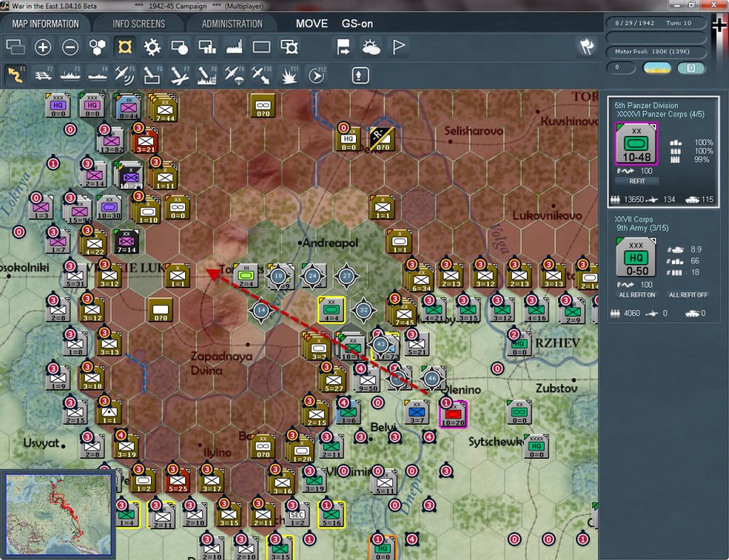Select naval transport F3 ship icon
This screenshot has width=729, height=560.
pyautogui.click(x=70, y=75)
